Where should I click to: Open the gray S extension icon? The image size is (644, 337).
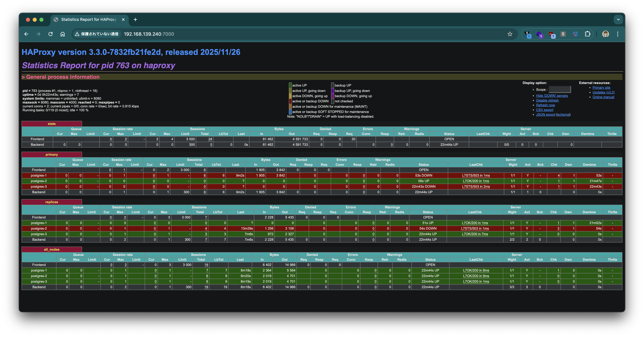563,34
